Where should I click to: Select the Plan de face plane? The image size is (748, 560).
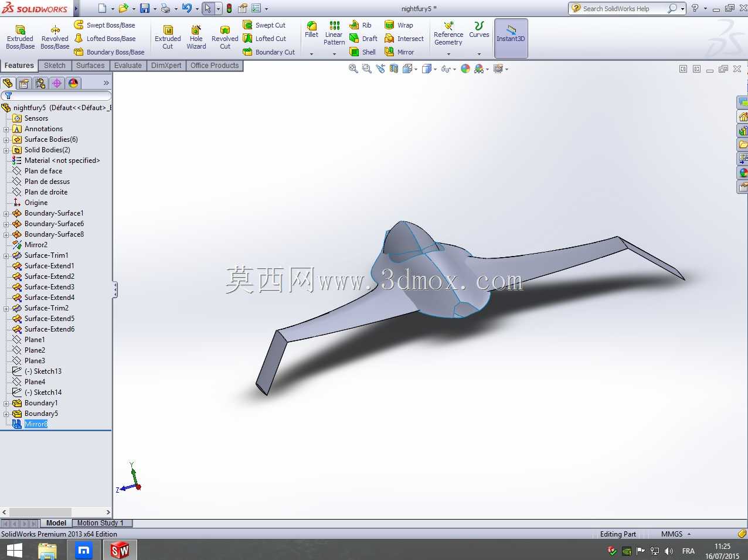[43, 171]
